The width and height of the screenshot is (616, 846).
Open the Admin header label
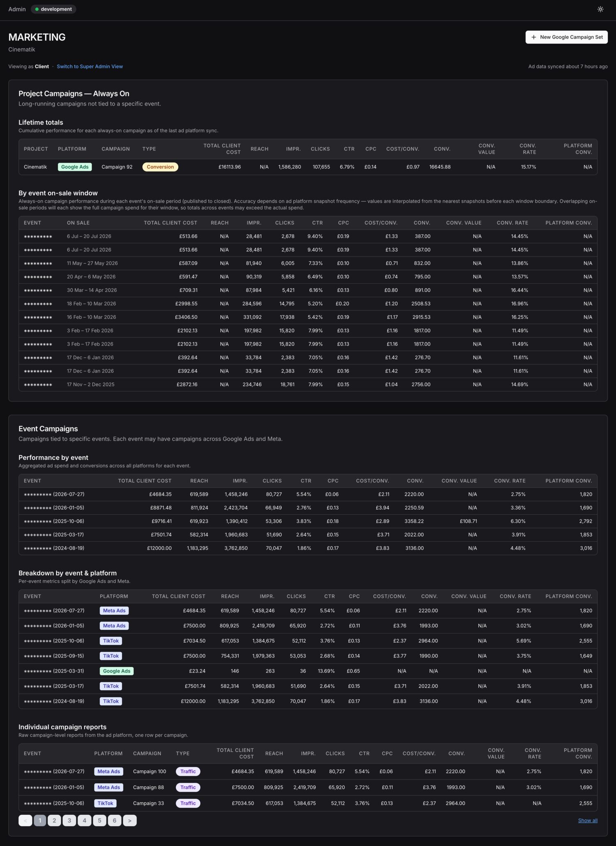click(x=17, y=9)
